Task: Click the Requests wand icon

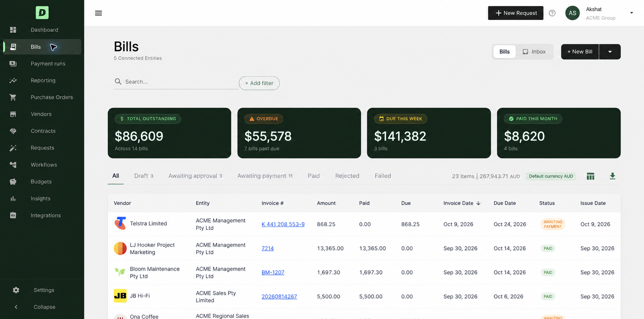Action: pyautogui.click(x=13, y=148)
